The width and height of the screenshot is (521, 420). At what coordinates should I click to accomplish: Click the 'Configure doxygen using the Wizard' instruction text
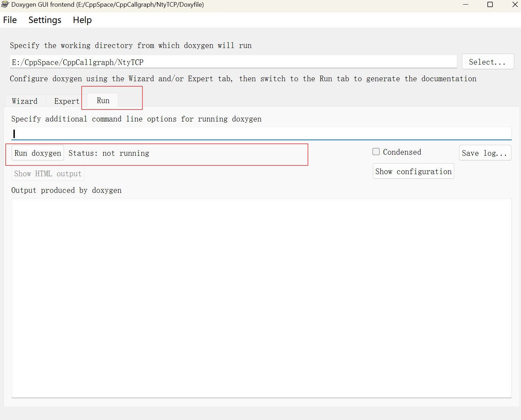(243, 78)
